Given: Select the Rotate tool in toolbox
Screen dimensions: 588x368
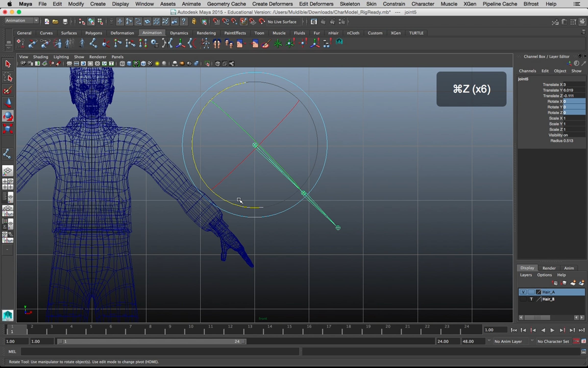Looking at the screenshot, I should tap(8, 116).
